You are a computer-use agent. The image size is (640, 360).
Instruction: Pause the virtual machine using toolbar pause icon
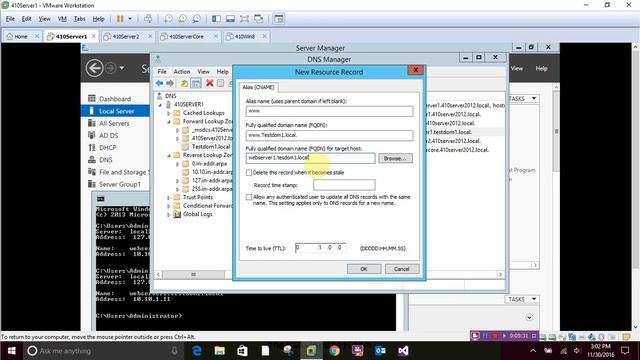120,19
